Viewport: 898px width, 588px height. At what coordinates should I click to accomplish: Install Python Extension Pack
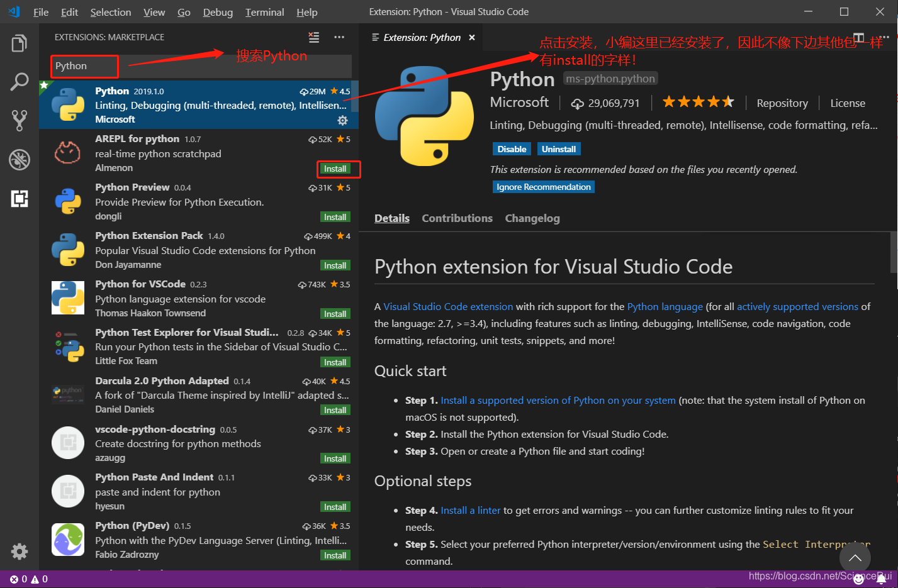[335, 265]
